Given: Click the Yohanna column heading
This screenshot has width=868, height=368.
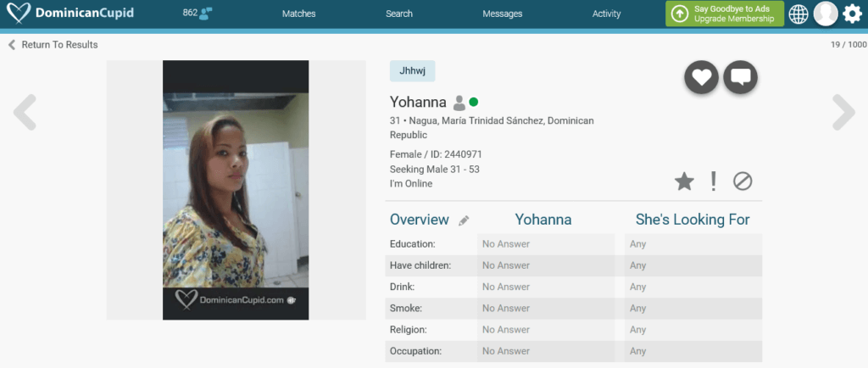Looking at the screenshot, I should click(543, 220).
